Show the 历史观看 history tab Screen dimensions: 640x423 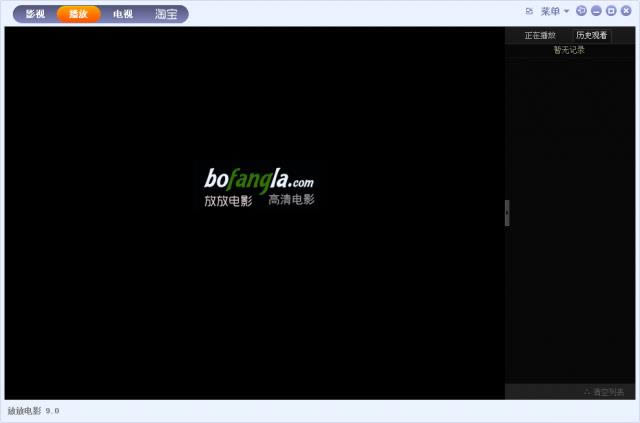tap(591, 36)
